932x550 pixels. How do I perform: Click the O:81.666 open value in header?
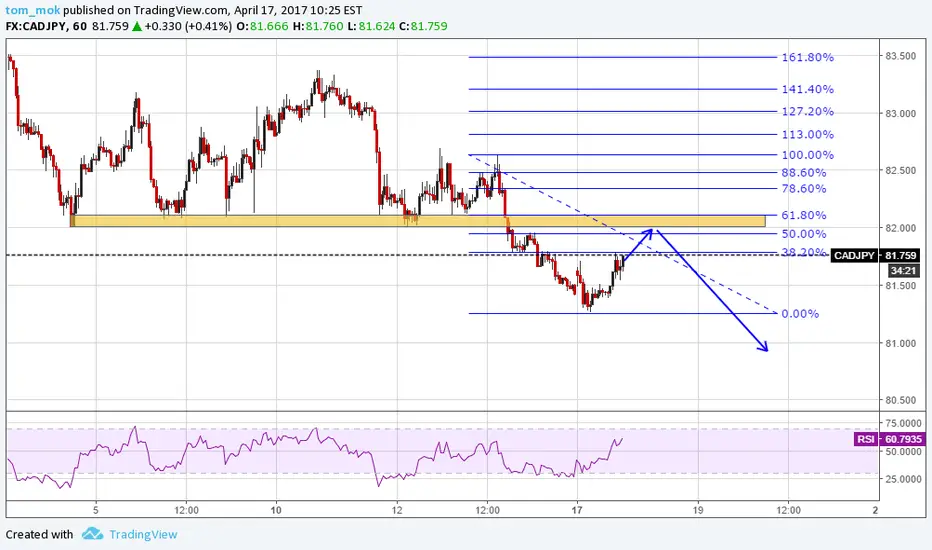(x=262, y=26)
